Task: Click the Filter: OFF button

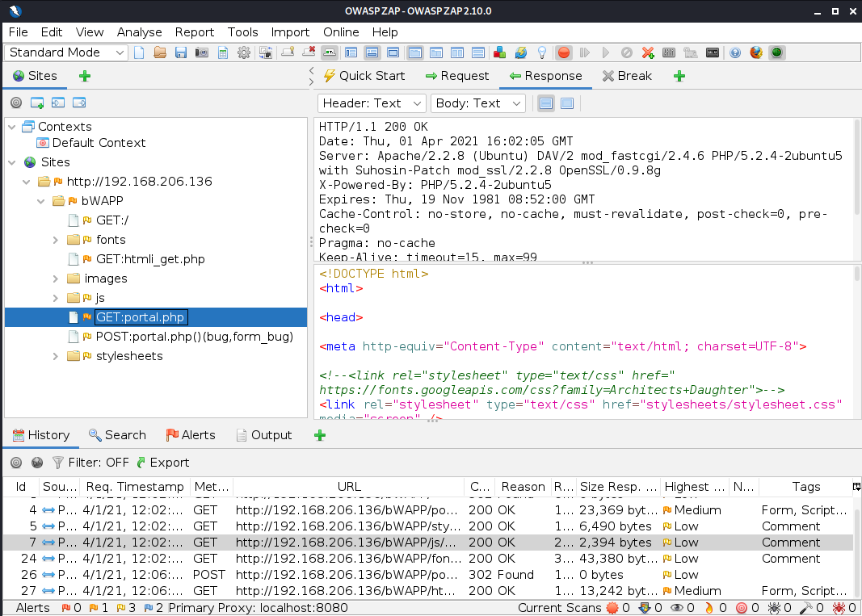Action: (x=90, y=463)
